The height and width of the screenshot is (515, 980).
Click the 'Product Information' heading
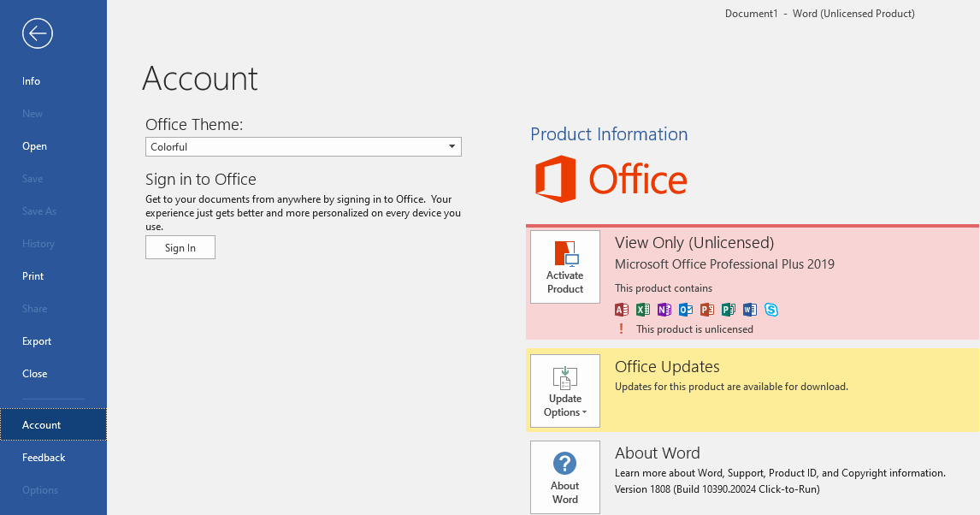click(609, 133)
